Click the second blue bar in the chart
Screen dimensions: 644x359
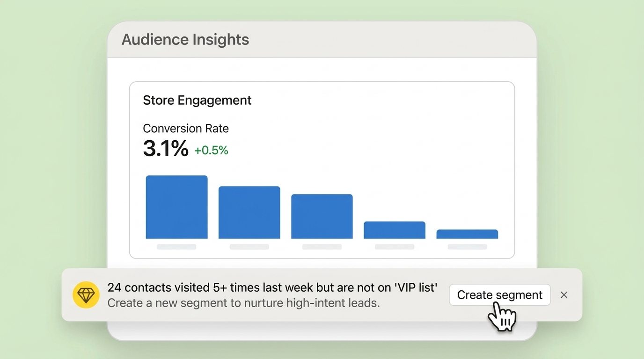[x=249, y=213]
